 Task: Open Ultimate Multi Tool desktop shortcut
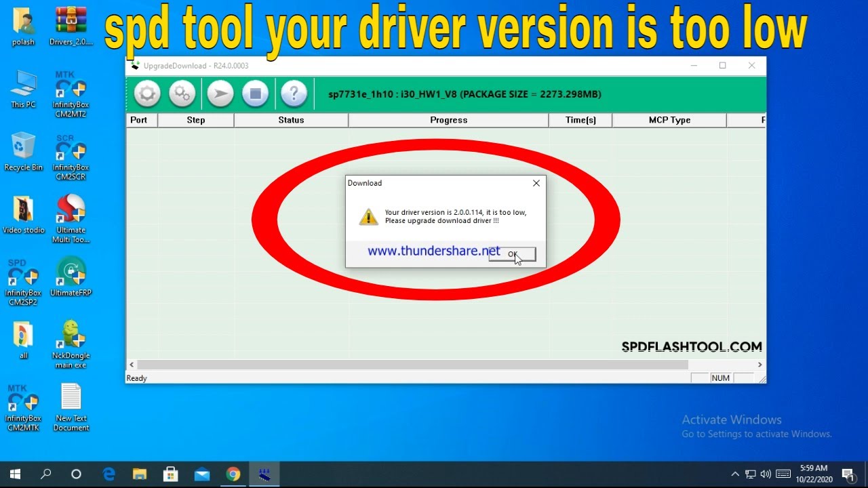(x=71, y=219)
